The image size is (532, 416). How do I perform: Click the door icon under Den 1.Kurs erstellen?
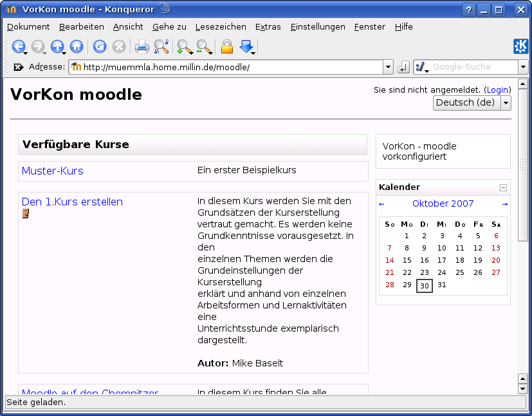click(x=26, y=214)
